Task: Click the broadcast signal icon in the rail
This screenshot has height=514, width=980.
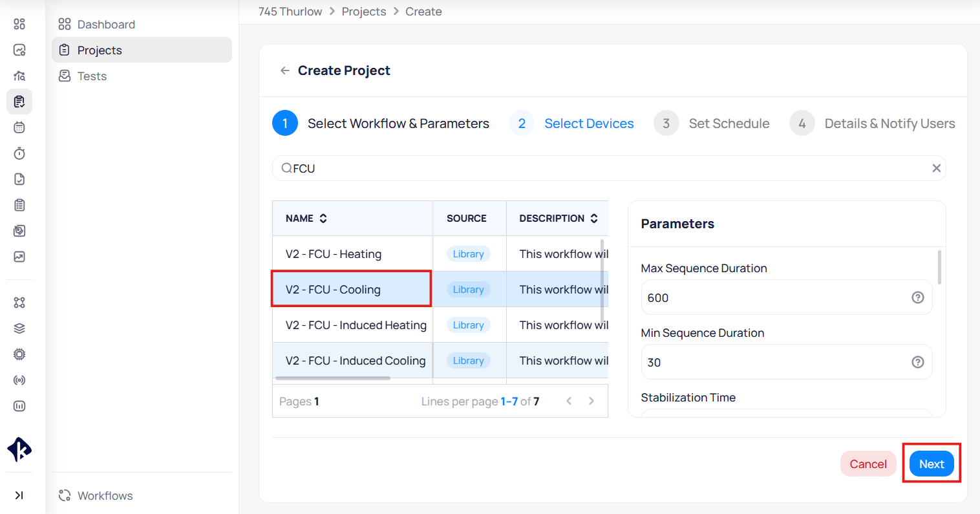Action: click(19, 380)
